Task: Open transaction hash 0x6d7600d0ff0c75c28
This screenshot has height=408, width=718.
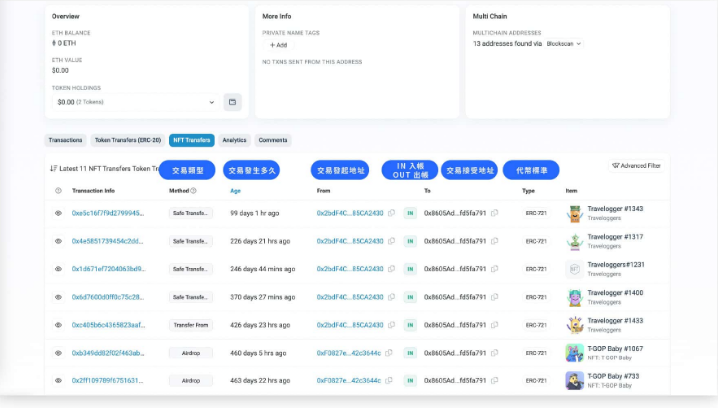Action: 108,297
